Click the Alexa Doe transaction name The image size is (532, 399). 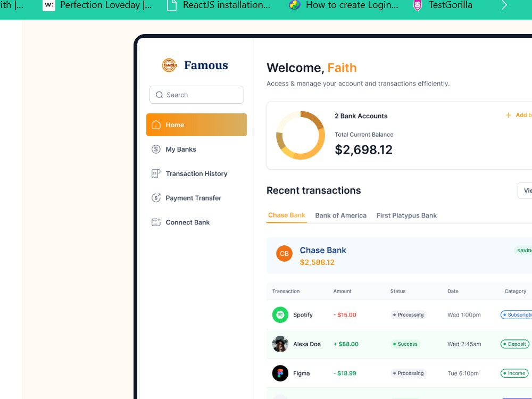tap(307, 344)
